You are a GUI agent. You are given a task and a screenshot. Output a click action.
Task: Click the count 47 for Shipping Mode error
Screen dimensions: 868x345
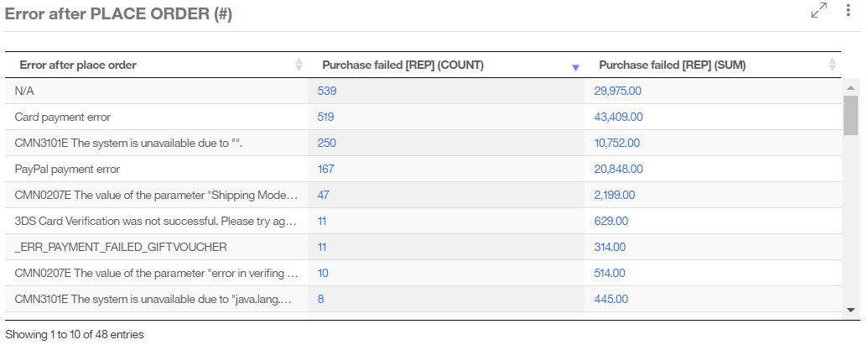323,195
